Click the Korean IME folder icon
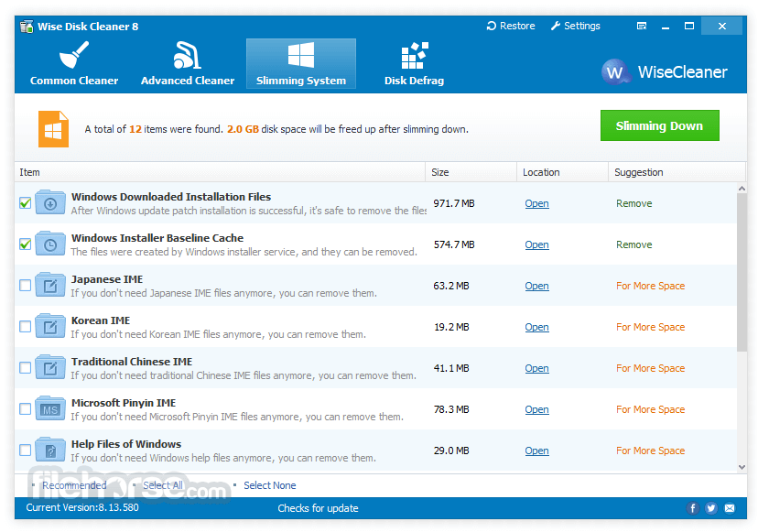 click(x=50, y=326)
